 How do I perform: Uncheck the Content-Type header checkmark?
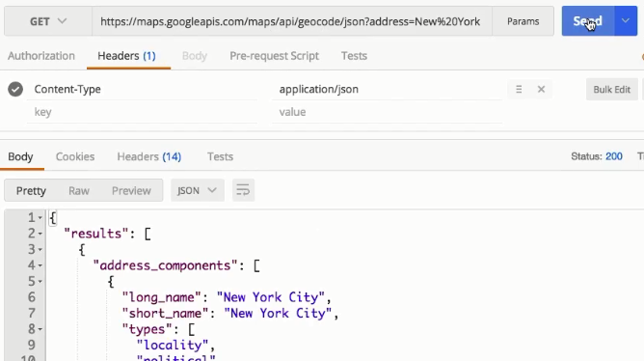[x=15, y=89]
